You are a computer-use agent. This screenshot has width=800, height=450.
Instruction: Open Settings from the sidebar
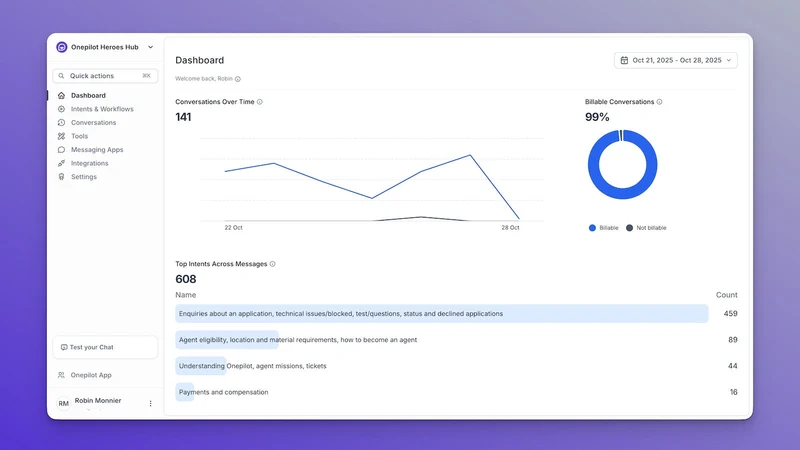[x=84, y=177]
